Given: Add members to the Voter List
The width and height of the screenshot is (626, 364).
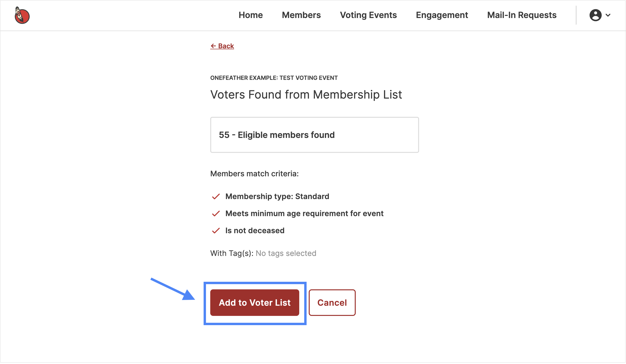Looking at the screenshot, I should coord(255,303).
